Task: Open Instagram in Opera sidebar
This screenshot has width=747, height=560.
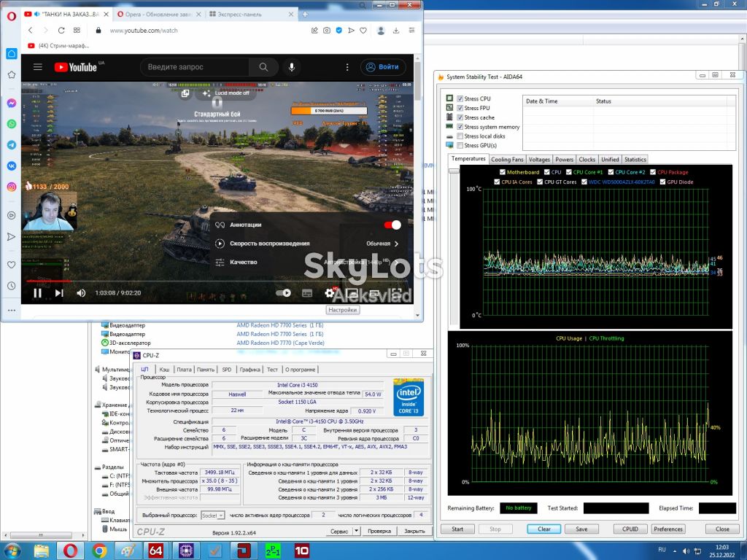Action: pos(12,187)
